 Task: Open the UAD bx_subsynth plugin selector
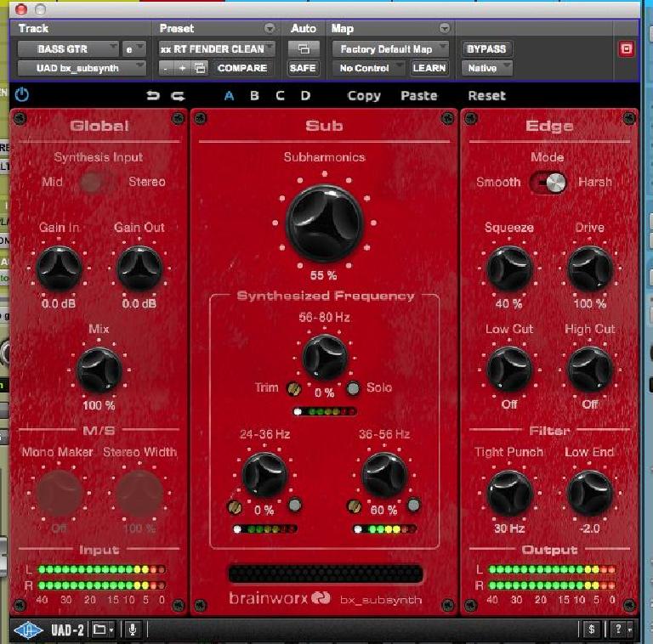[x=82, y=68]
